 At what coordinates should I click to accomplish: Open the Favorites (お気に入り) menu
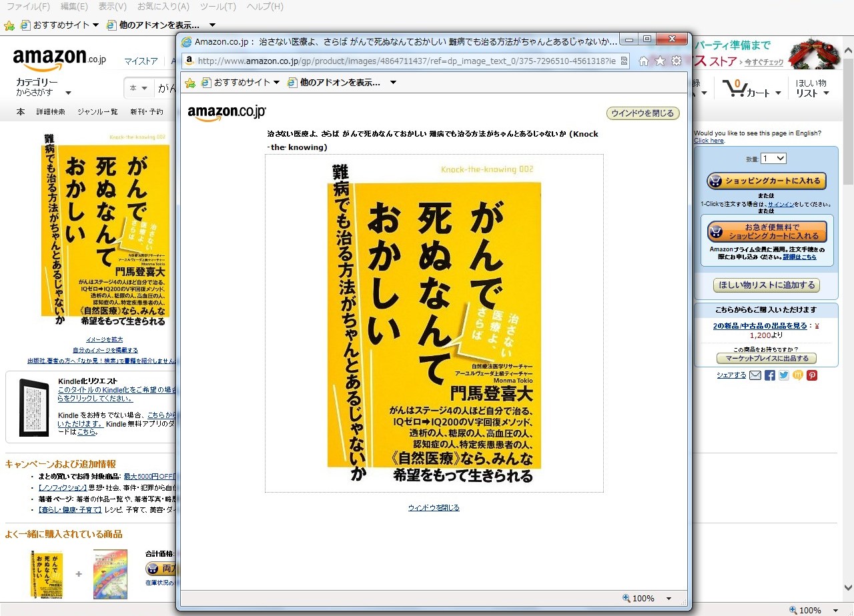[163, 7]
